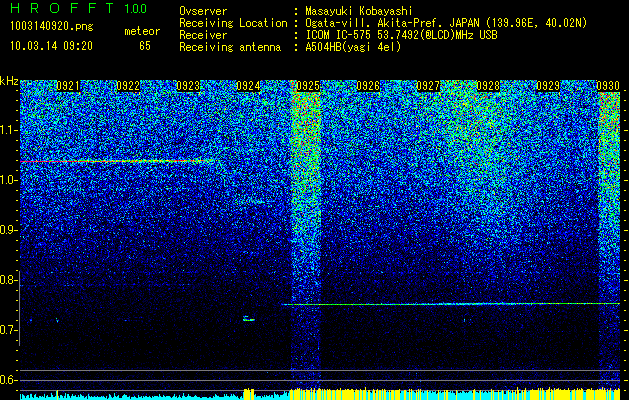
Task: Click the small meteor echo blip near 0924
Action: (x=249, y=319)
